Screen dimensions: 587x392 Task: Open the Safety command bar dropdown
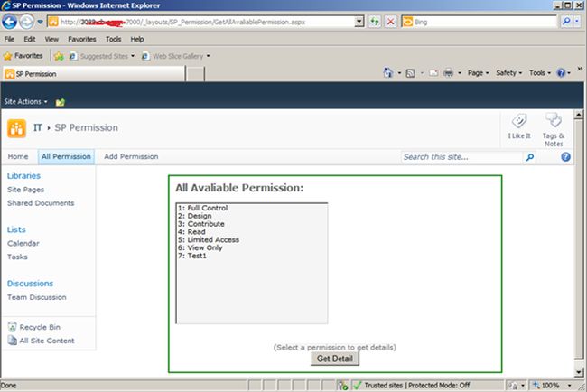(508, 73)
